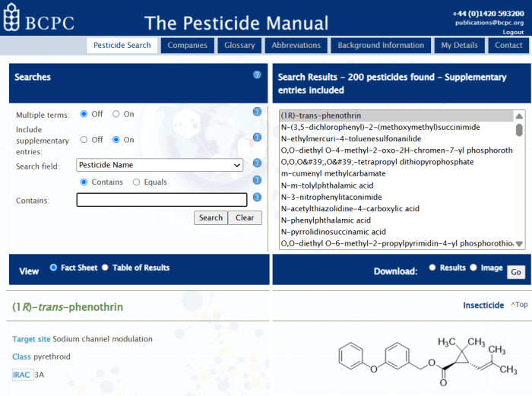The height and width of the screenshot is (396, 532).
Task: Select (1R)-trans-phenothrin in results list
Action: [397, 116]
